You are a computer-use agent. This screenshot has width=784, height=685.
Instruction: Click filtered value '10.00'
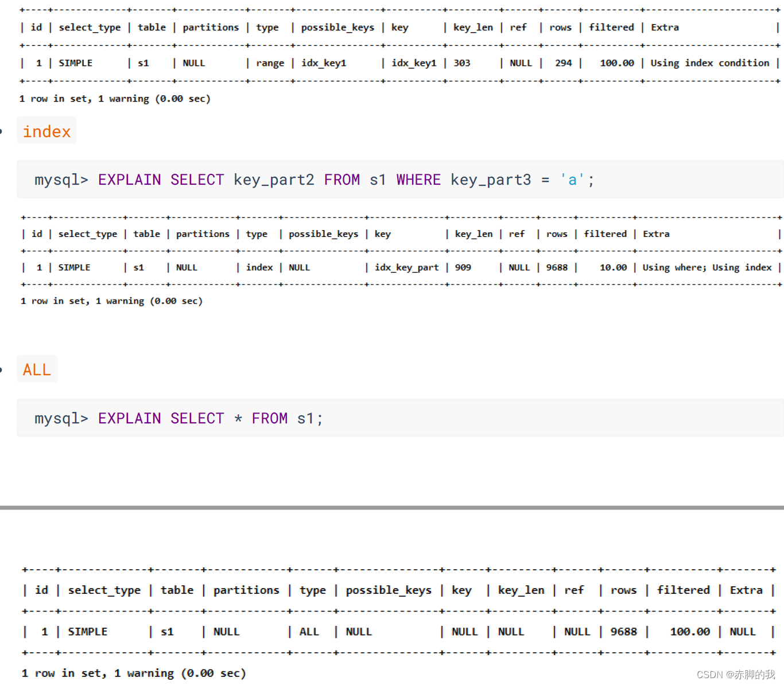tap(614, 267)
